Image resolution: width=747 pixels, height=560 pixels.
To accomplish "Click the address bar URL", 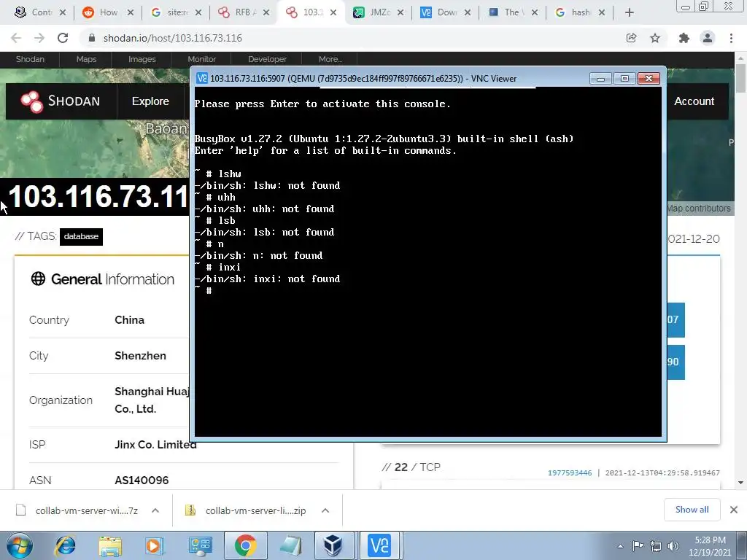I will click(172, 38).
